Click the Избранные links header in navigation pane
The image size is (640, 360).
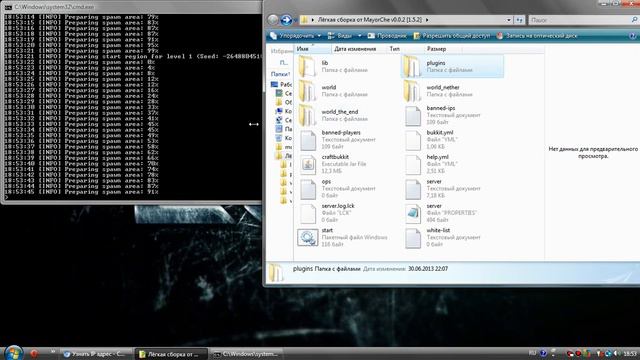pyautogui.click(x=281, y=51)
